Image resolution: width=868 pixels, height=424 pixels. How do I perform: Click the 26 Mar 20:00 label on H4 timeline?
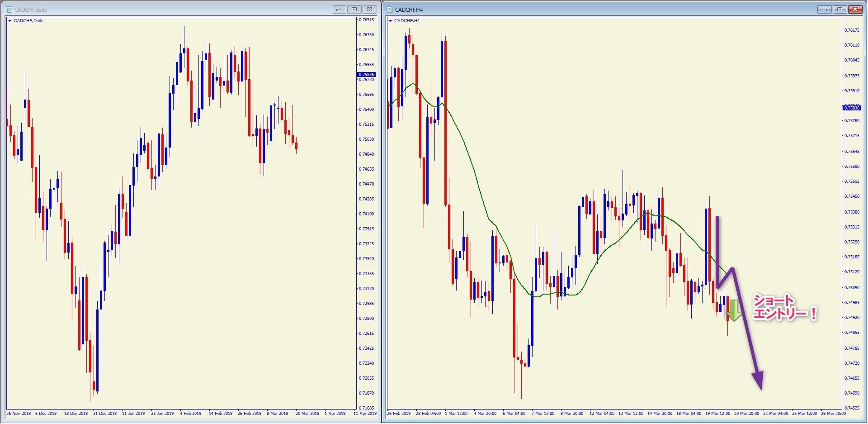pos(833,414)
